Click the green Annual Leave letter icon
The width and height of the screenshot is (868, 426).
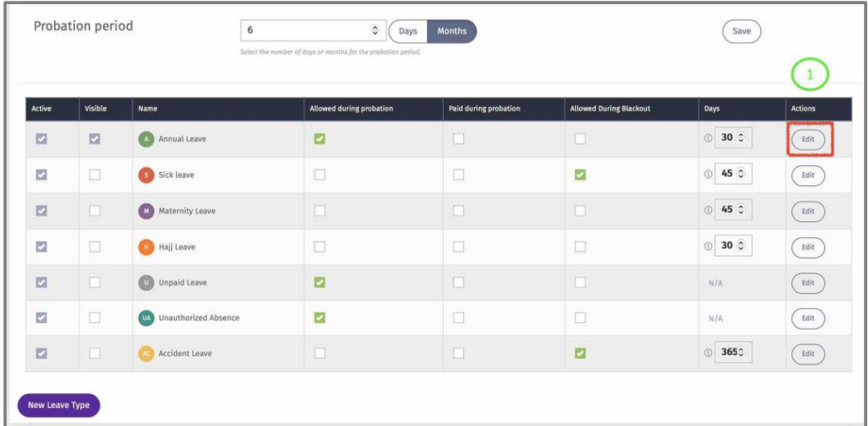pos(145,139)
